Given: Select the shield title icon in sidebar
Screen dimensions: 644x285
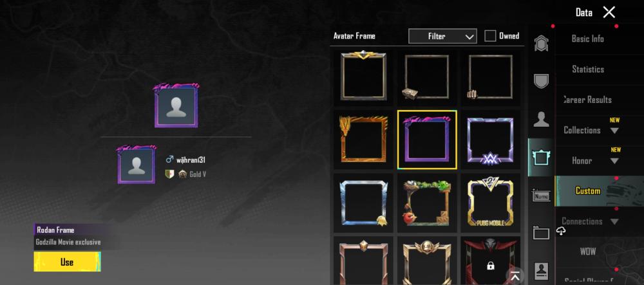Looking at the screenshot, I should click(541, 81).
